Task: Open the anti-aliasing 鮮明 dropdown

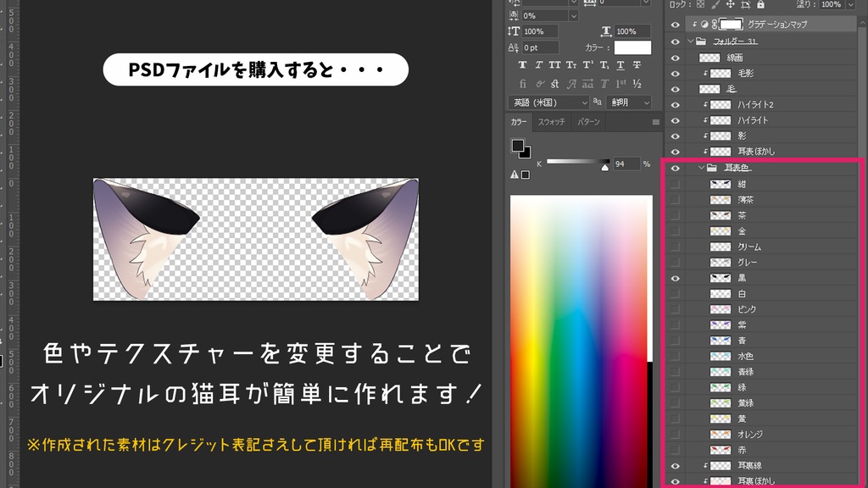Action: [x=627, y=102]
